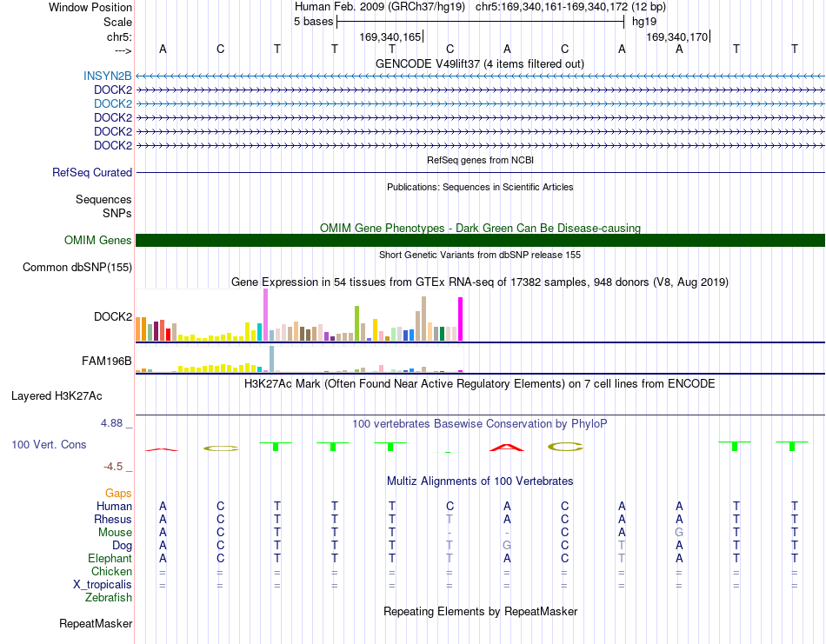The width and height of the screenshot is (826, 644).
Task: Select the Mouse species row label
Action: tap(115, 533)
